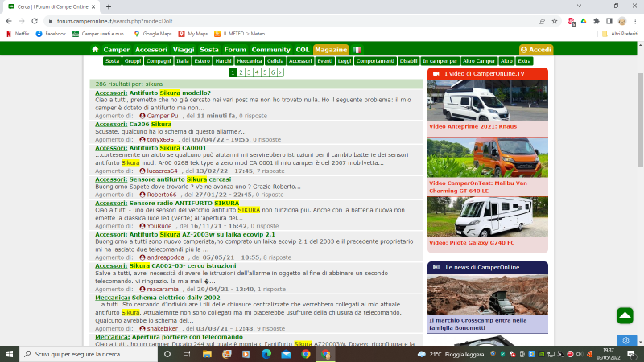
Task: Go to results page 2
Action: [x=241, y=72]
